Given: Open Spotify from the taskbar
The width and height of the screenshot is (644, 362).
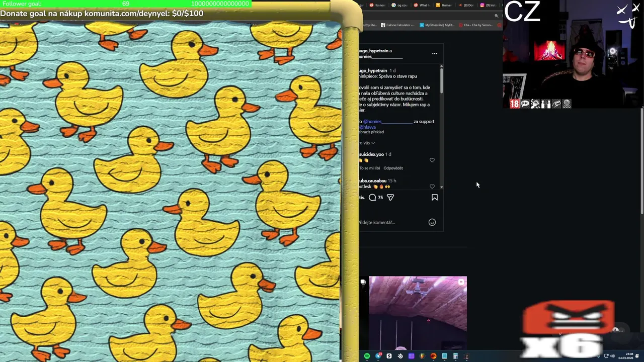Looking at the screenshot, I should click(x=367, y=356).
